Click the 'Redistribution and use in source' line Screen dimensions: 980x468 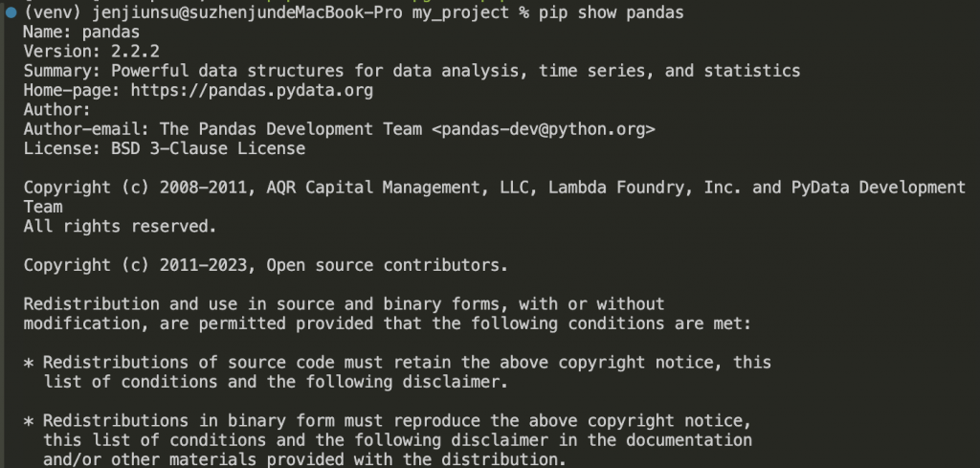point(344,303)
